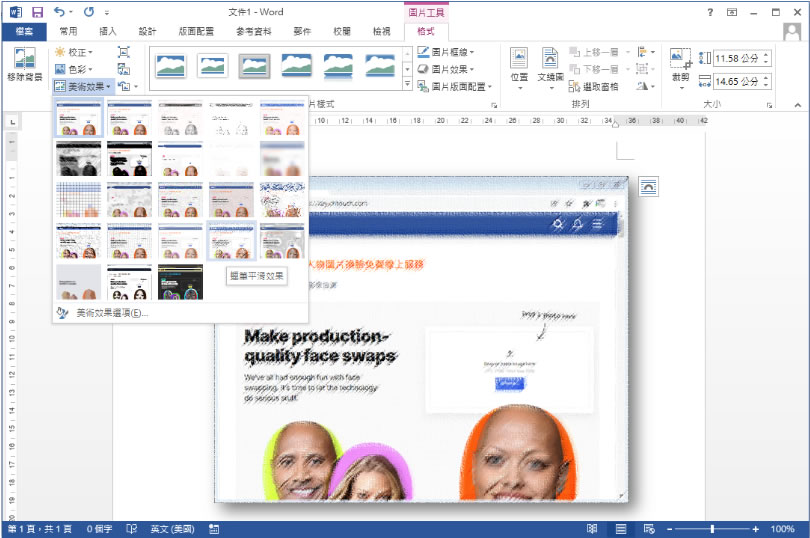Expand the picture styles gallery more arrow
Screen dimensions: 810x538
(407, 84)
